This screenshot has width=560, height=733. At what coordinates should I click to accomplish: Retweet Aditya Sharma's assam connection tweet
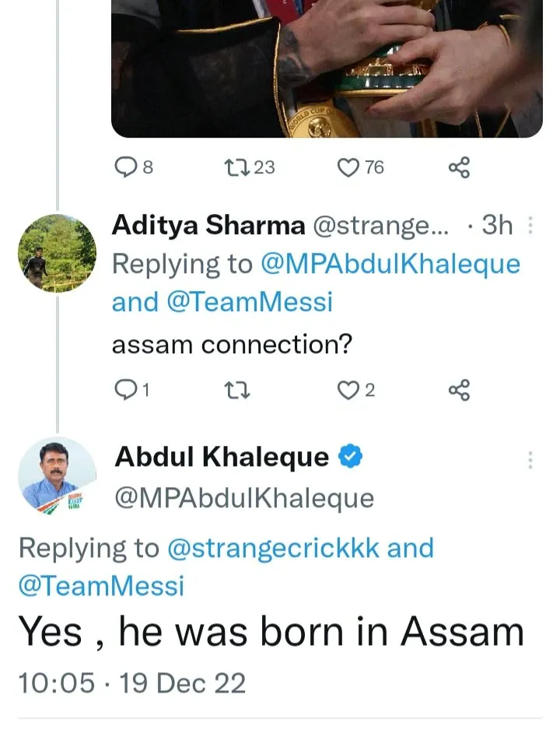click(x=237, y=390)
